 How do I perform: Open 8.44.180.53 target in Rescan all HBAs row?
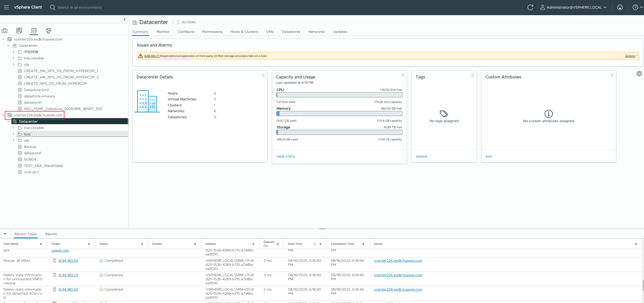point(68,261)
